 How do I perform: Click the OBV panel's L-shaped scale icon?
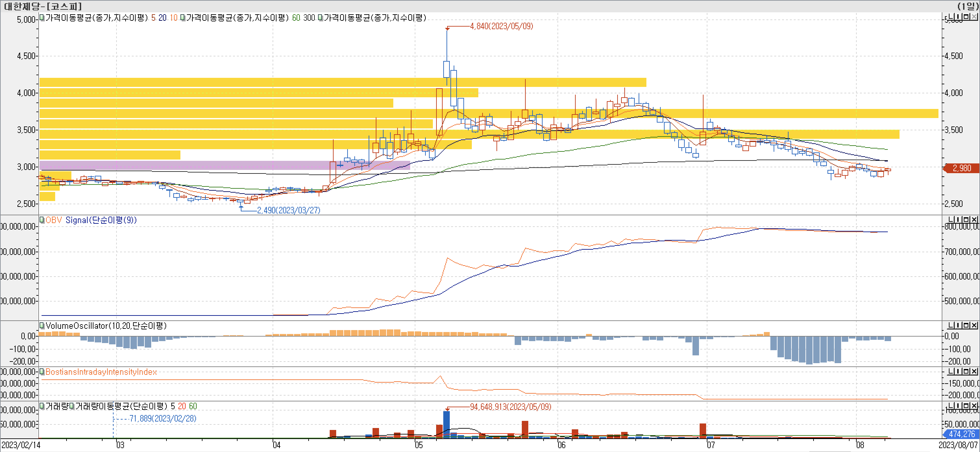pyautogui.click(x=951, y=219)
